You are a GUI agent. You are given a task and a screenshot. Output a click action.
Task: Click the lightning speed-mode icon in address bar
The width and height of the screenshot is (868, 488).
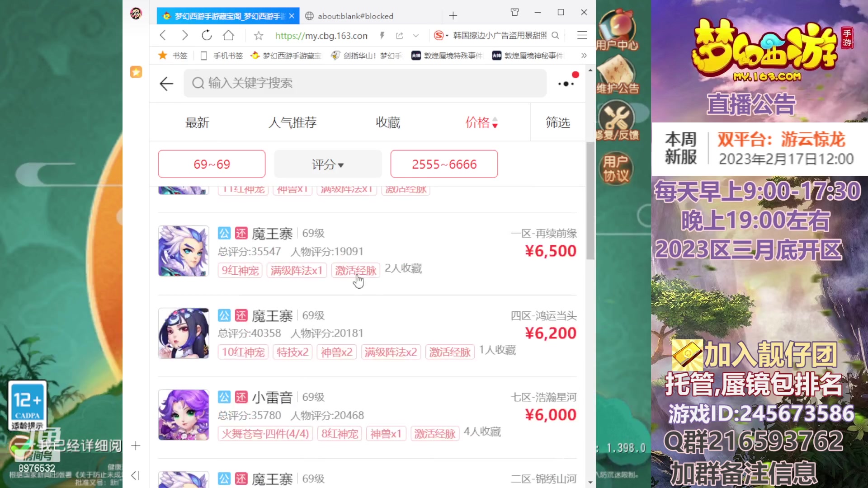coord(382,35)
